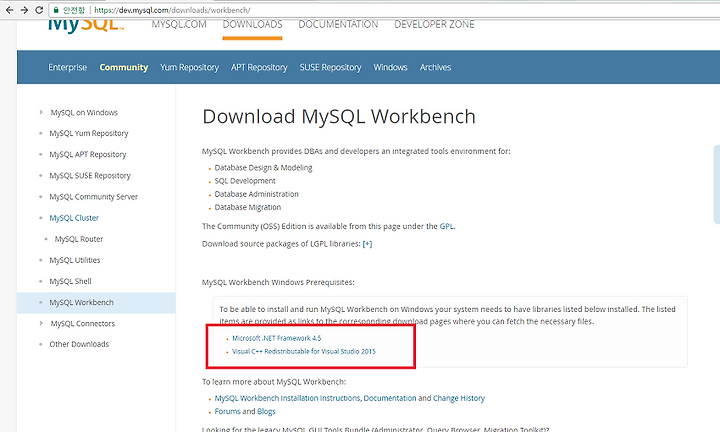This screenshot has width=720, height=432.
Task: Click the SQL Development bullet
Action: click(x=245, y=181)
